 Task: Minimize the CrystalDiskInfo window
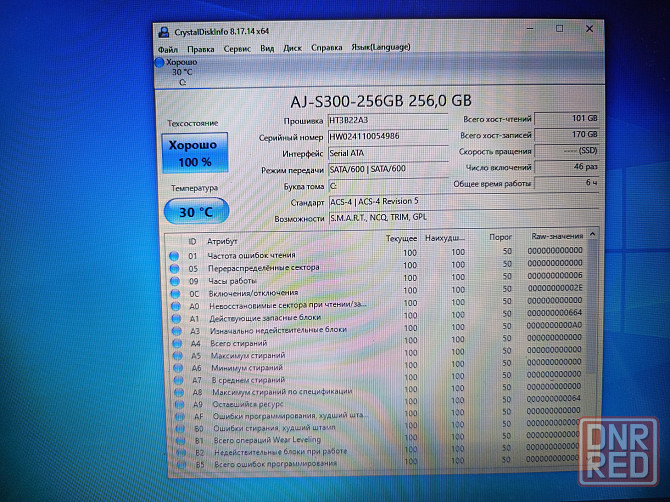coord(530,29)
